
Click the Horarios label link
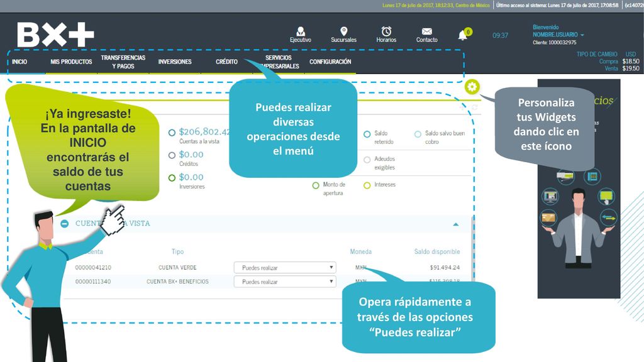point(386,40)
